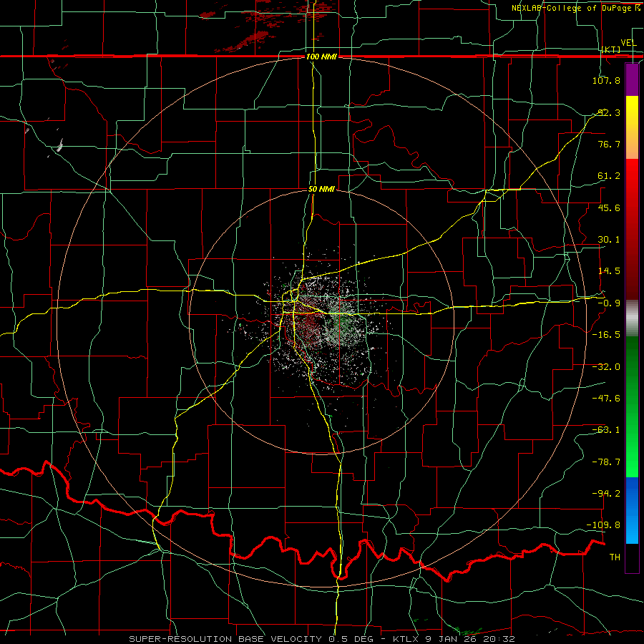The width and height of the screenshot is (644, 644).
Task: Click the -94.2 velocity scale value
Action: pos(606,494)
